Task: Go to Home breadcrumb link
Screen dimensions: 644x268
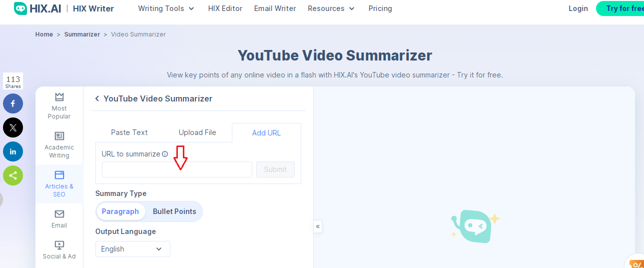Action: pyautogui.click(x=44, y=34)
